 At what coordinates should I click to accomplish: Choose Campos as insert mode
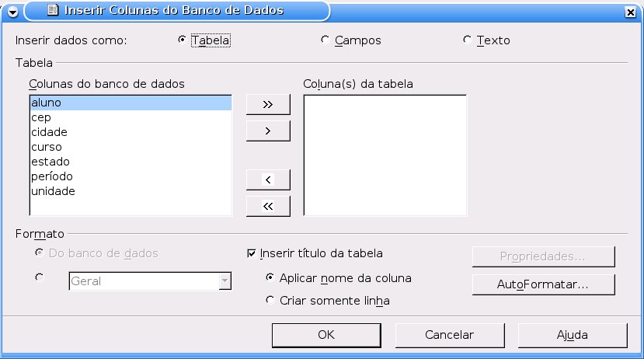pyautogui.click(x=325, y=40)
